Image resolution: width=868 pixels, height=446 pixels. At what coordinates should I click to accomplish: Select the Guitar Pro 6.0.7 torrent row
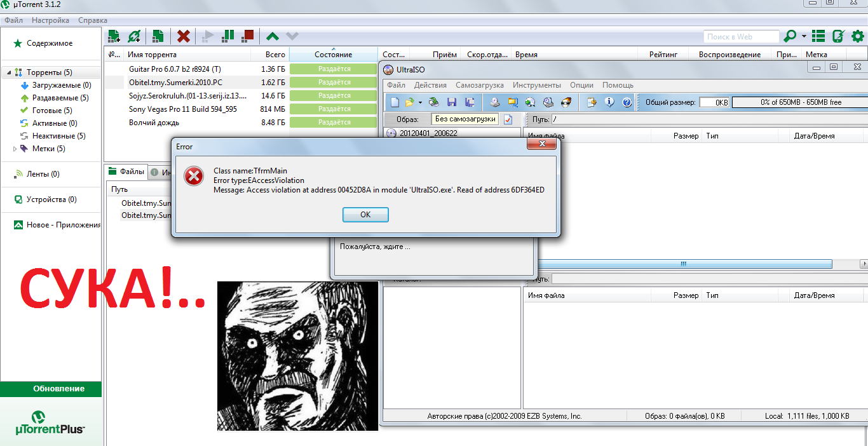(241, 69)
